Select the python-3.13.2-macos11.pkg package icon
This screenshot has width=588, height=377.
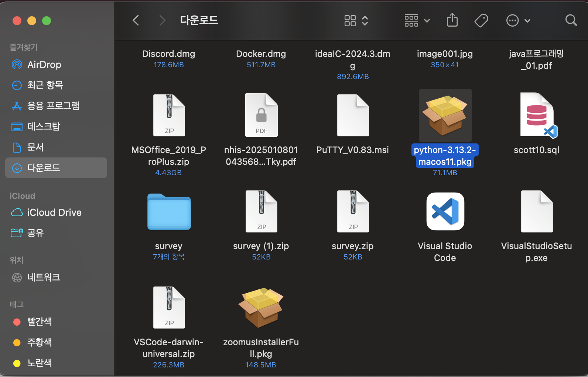(445, 115)
